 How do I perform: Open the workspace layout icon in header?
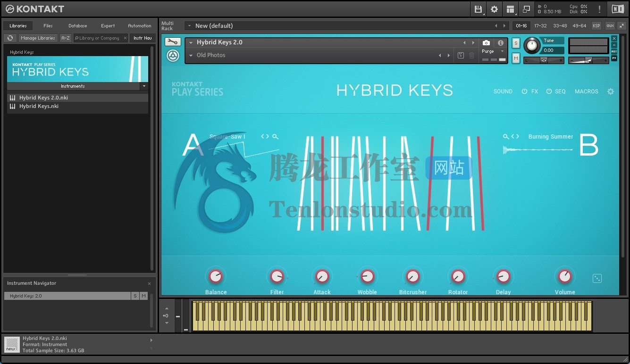(510, 9)
